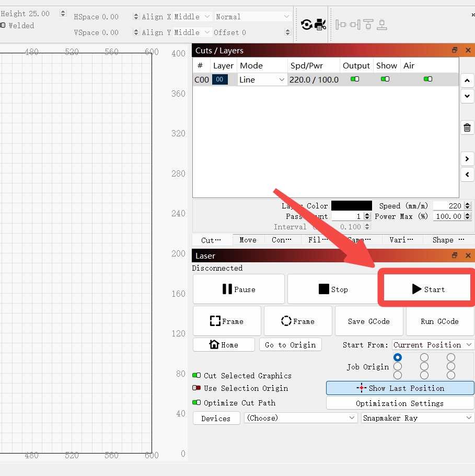Move layer up with the up arrow

(467, 81)
